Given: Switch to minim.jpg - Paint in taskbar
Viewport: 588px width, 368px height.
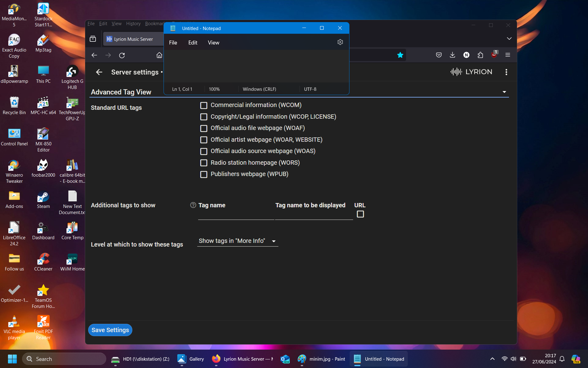Looking at the screenshot, I should tap(322, 359).
